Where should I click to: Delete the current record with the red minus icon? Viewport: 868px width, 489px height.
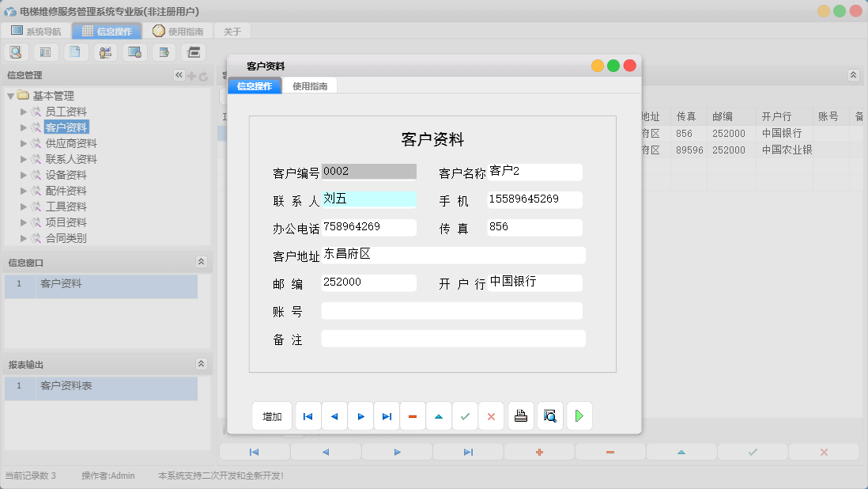point(413,415)
